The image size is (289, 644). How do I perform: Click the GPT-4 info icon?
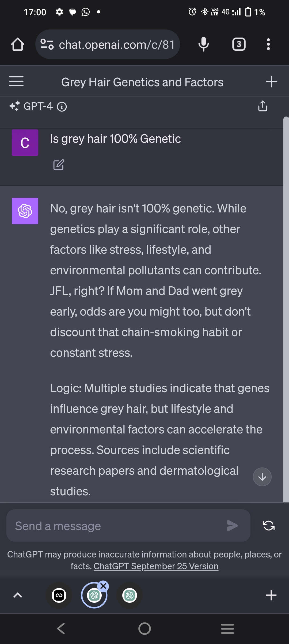tap(62, 107)
